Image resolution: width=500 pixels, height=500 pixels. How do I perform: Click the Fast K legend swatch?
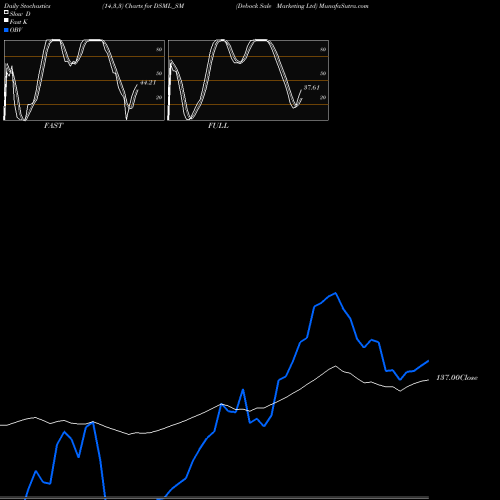pyautogui.click(x=6, y=21)
